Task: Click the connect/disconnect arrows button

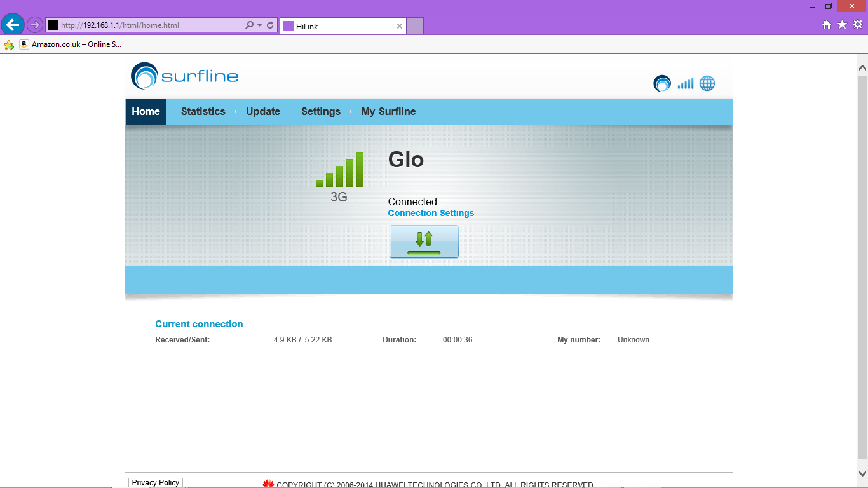Action: point(424,241)
